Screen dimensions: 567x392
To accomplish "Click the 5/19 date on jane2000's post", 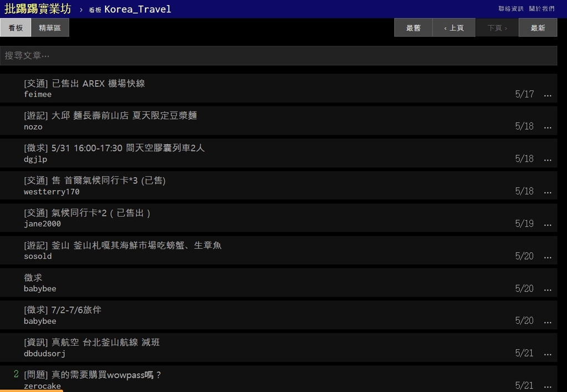I will pos(524,224).
